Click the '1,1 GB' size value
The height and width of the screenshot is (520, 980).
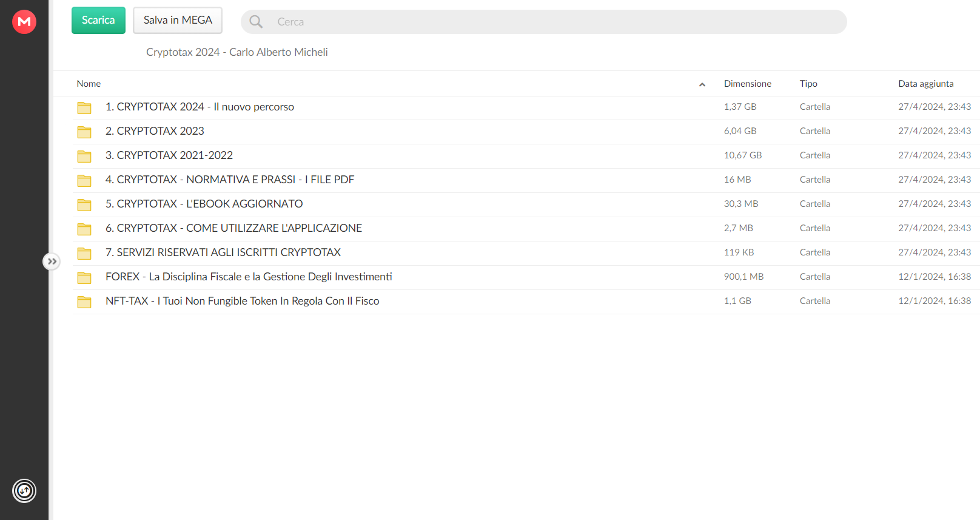(737, 301)
